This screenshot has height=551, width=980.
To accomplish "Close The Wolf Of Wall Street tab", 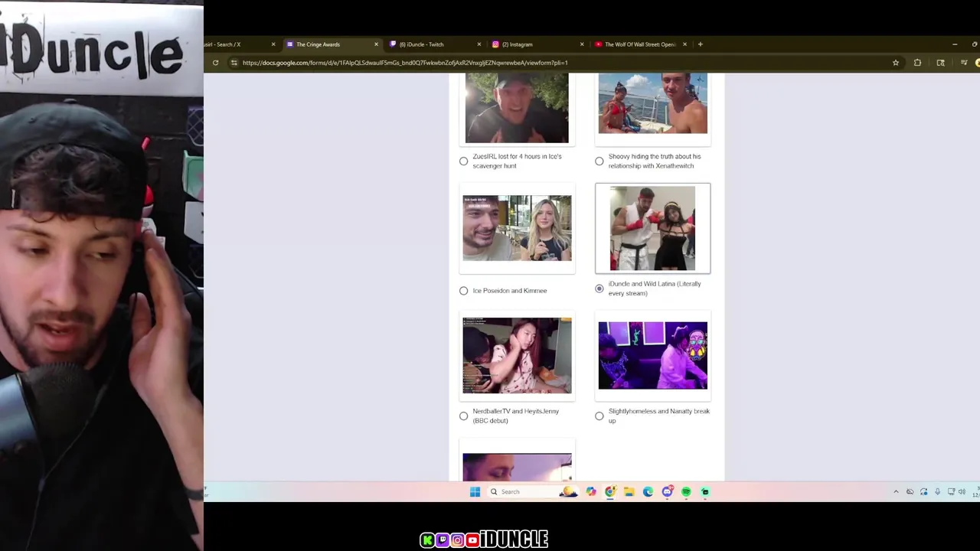I will pos(684,44).
